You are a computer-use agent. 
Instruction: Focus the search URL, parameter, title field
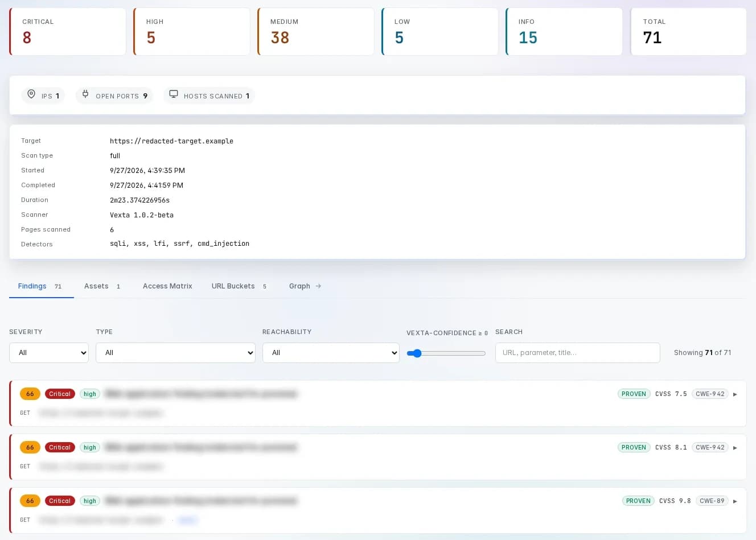click(x=577, y=353)
